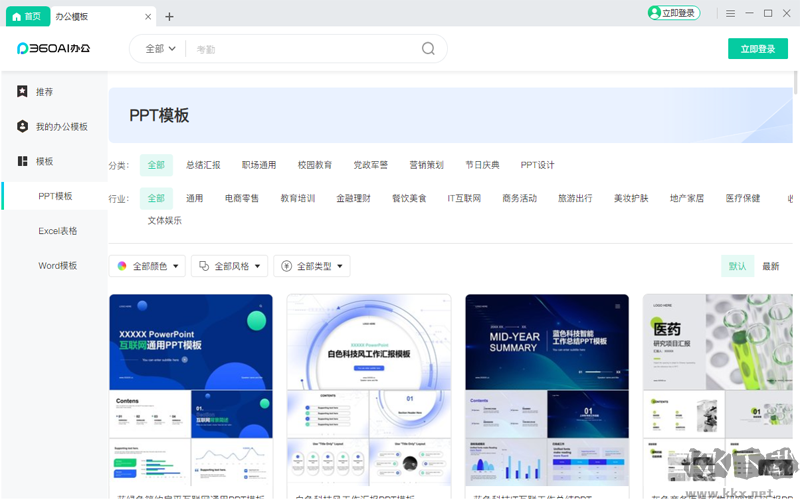Image resolution: width=800 pixels, height=500 pixels.
Task: Open the 推荐 bookmark sidebar item
Action: pos(22,92)
